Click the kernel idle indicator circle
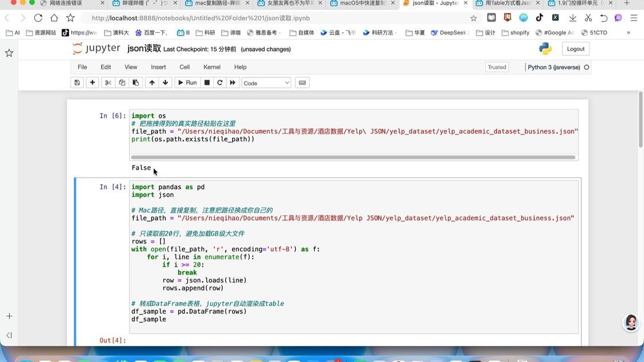 587,67
